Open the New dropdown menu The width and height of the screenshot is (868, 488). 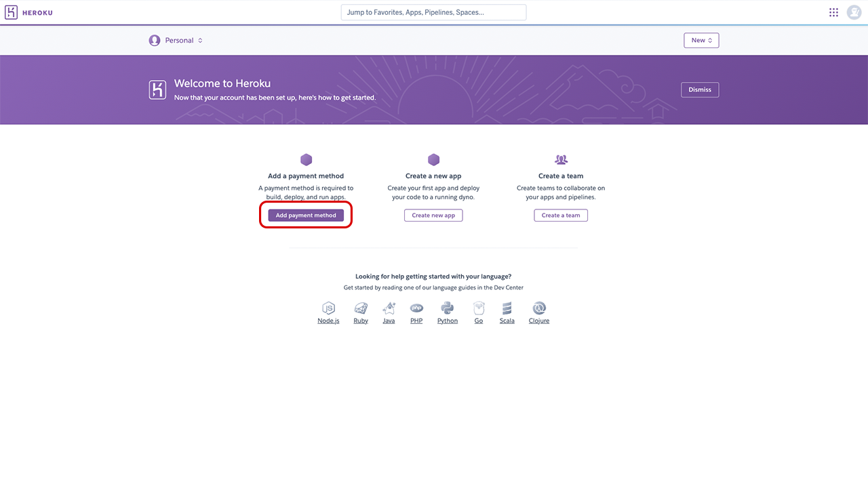pos(701,41)
